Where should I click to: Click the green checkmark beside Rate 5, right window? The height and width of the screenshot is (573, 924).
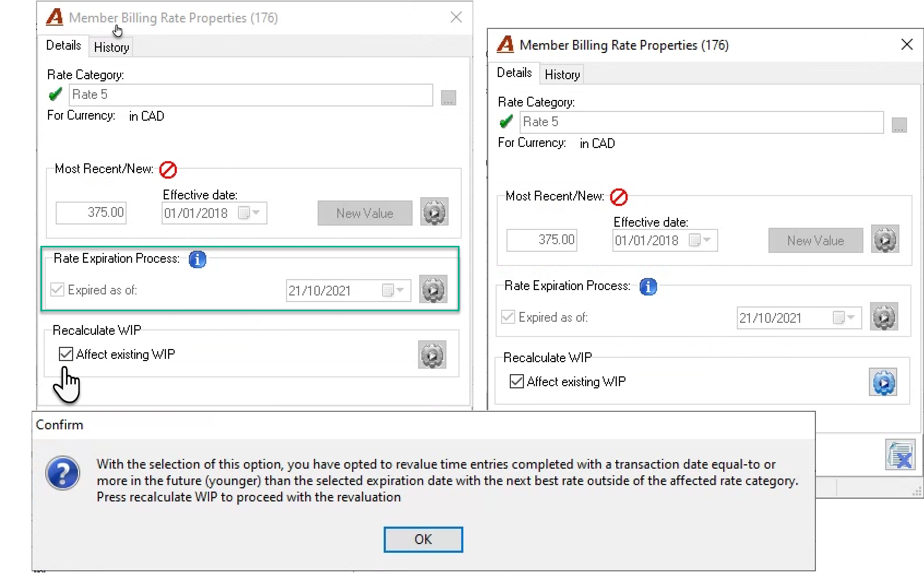click(x=506, y=122)
